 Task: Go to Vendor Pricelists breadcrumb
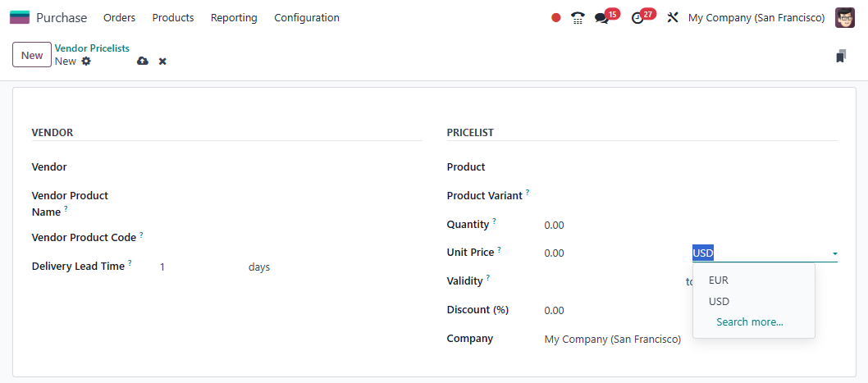pyautogui.click(x=92, y=48)
